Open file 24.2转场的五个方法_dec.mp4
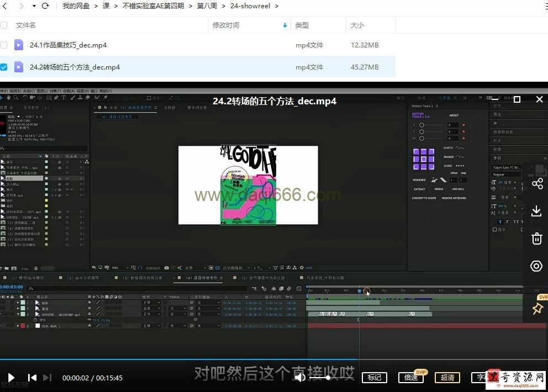 click(x=75, y=67)
